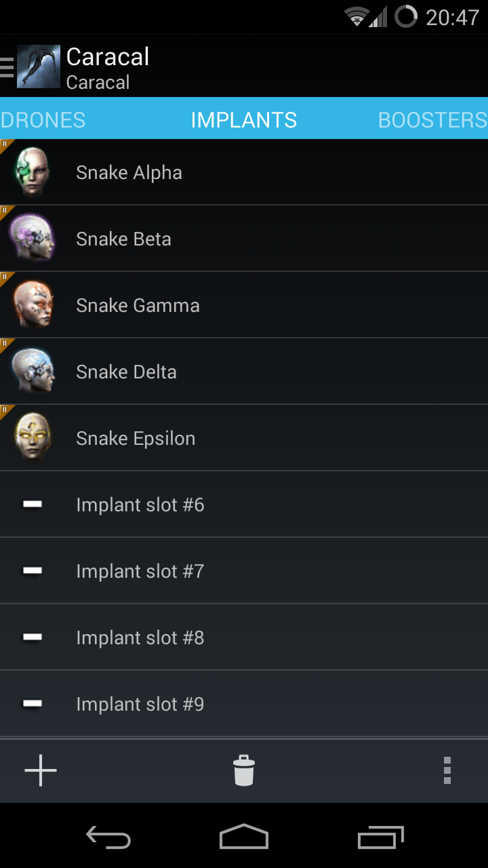Tap the Snake Gamma implant icon
This screenshot has width=488, height=868.
tap(32, 304)
